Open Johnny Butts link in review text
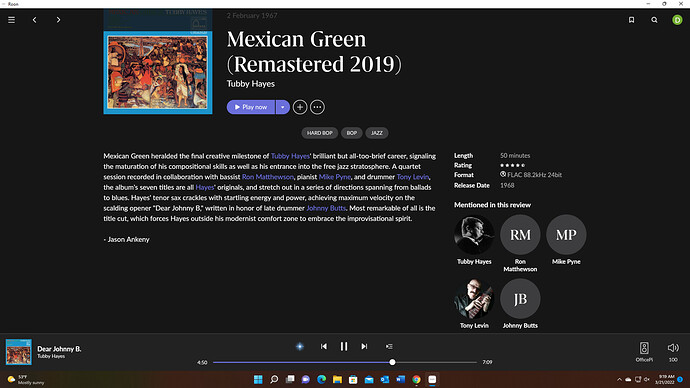This screenshot has height=388, width=690. tap(326, 208)
